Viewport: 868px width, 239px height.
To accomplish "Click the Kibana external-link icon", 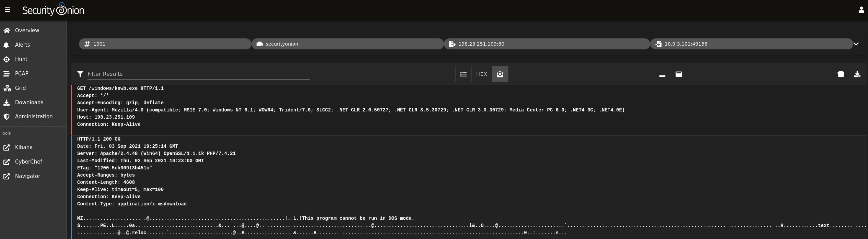I will pyautogui.click(x=7, y=147).
